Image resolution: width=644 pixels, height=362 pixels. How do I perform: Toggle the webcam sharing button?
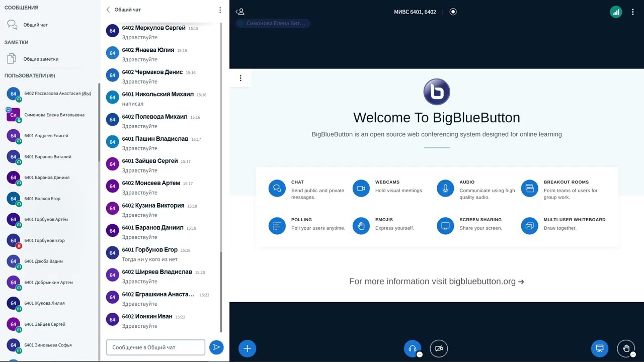point(439,348)
